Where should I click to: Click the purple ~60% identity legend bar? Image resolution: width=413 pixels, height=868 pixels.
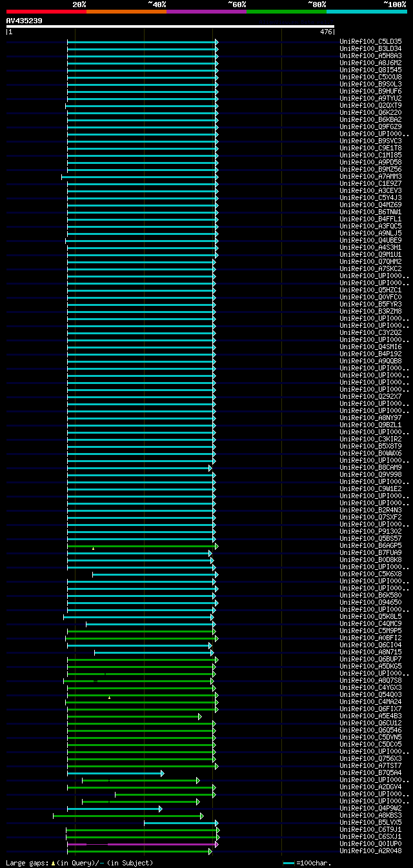coord(206,12)
